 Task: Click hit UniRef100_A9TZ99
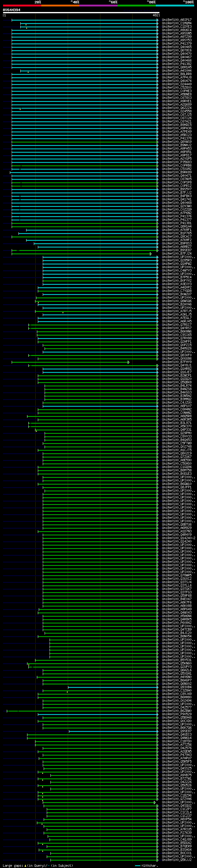click(176, 37)
